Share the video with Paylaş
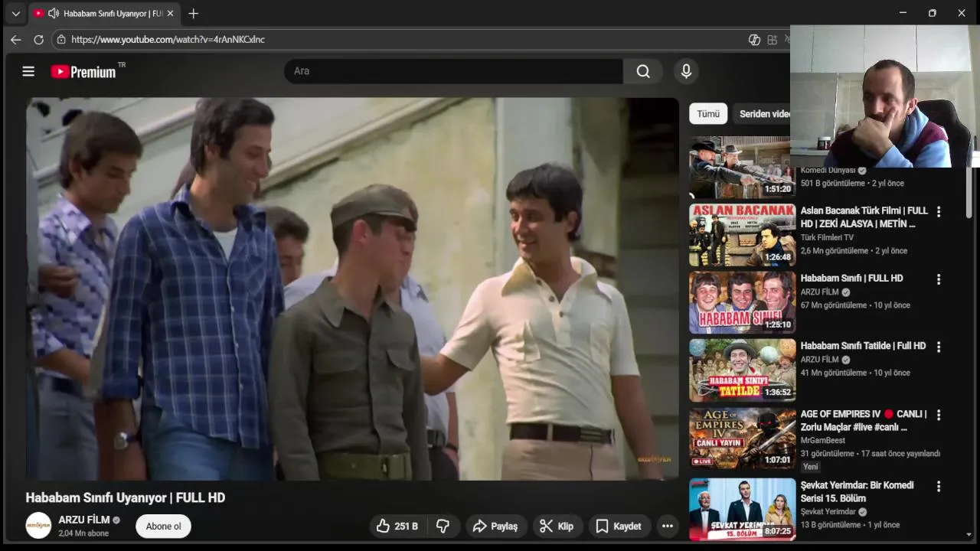The image size is (980, 551). 495,527
